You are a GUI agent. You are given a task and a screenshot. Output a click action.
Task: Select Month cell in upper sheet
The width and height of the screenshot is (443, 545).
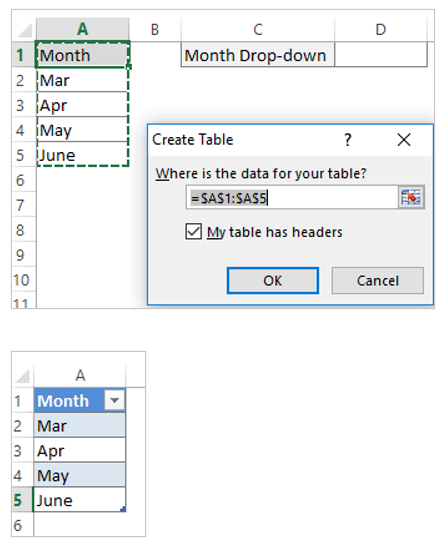(83, 55)
